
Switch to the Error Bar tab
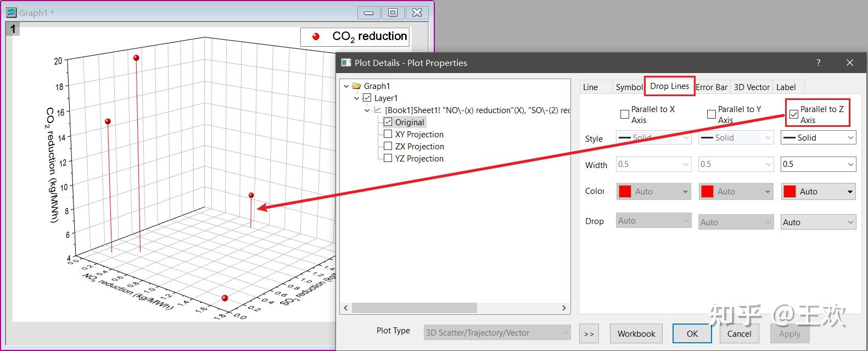point(712,87)
